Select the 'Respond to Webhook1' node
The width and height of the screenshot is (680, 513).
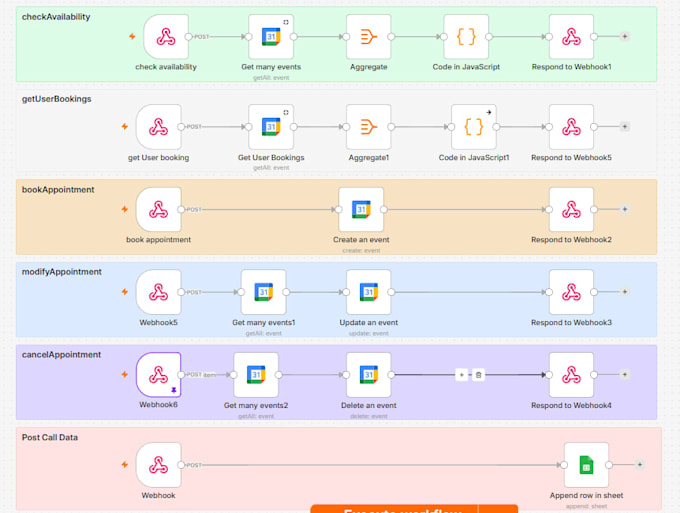coord(571,36)
